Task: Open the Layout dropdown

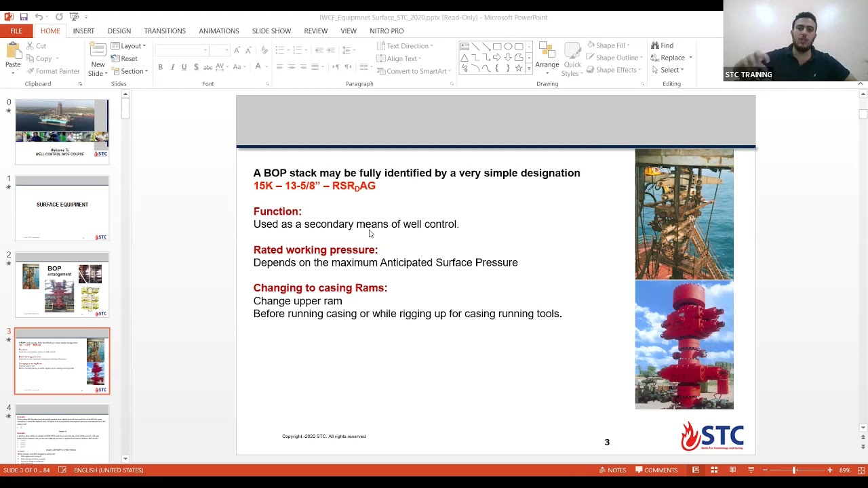Action: coord(129,46)
